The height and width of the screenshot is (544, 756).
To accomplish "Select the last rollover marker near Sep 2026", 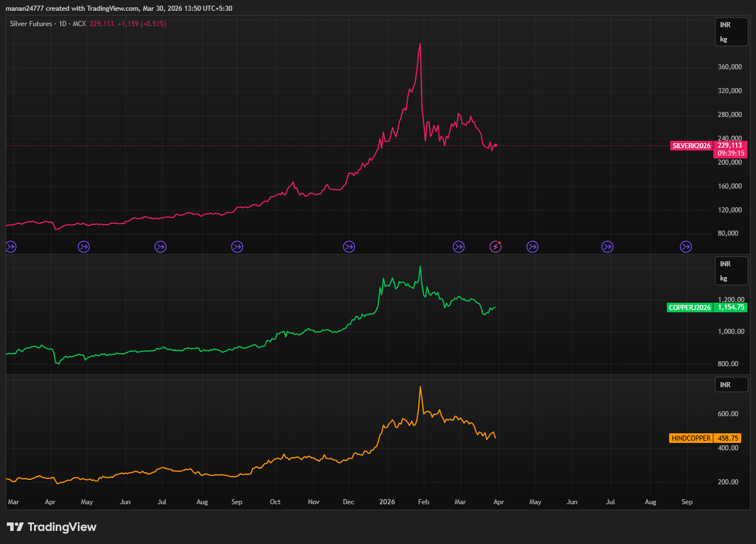I will tap(686, 246).
